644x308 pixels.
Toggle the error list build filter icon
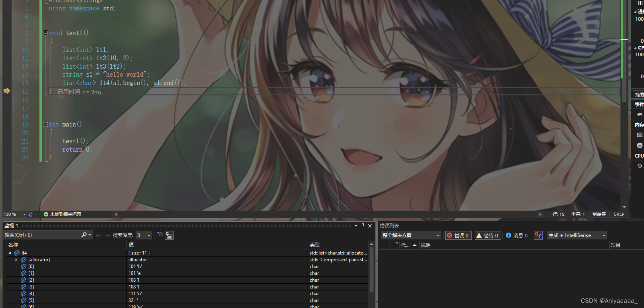[538, 235]
